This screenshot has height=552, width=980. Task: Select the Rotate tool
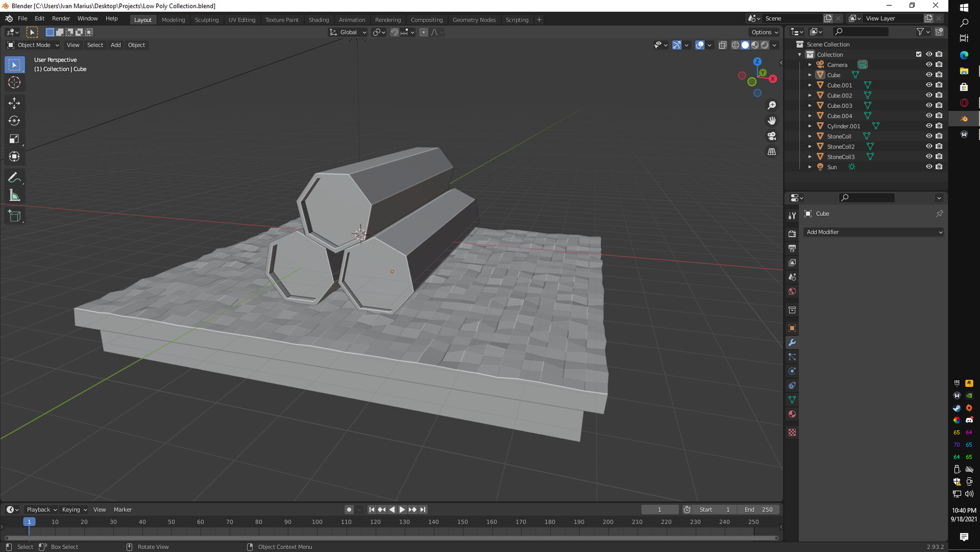click(15, 120)
